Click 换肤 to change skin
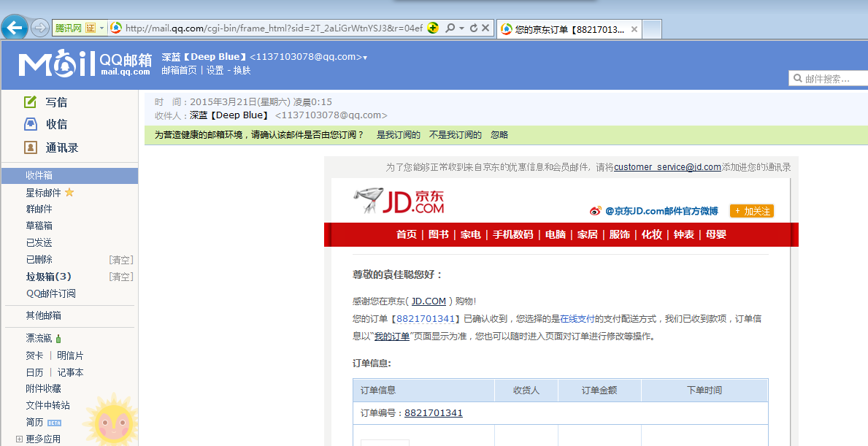This screenshot has height=446, width=868. pos(242,70)
